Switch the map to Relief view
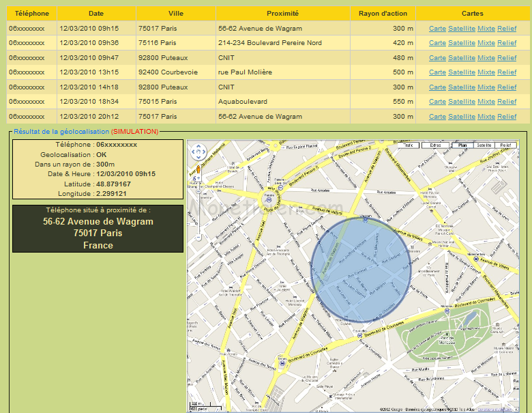 pos(505,145)
